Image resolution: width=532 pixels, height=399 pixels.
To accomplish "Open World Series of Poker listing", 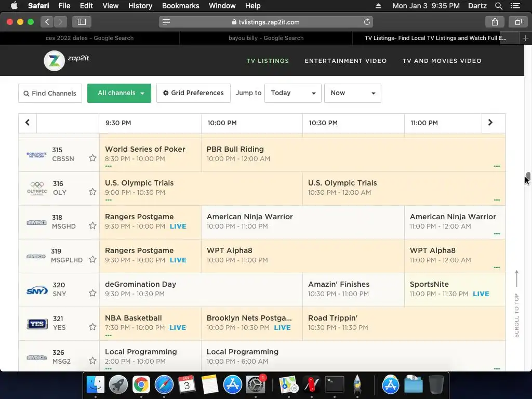I will (150, 154).
